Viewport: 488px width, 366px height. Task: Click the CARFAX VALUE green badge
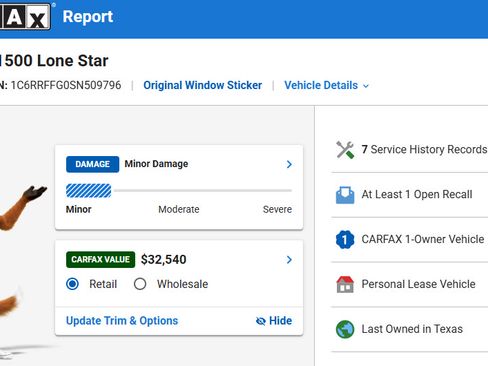100,259
